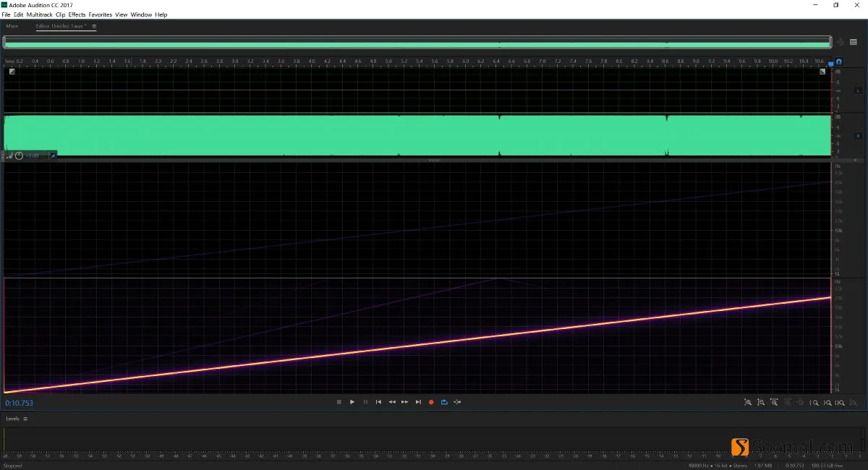Click the 5.0 mark on the time ruler

388,61
